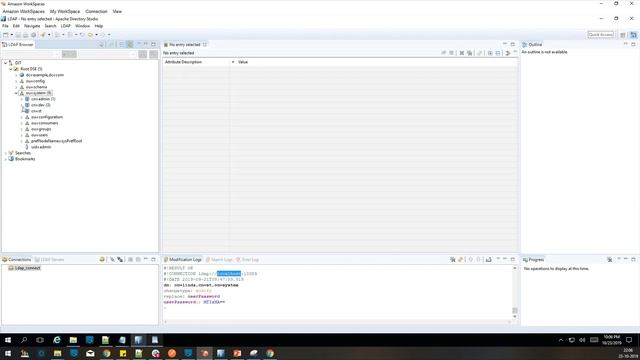The height and width of the screenshot is (360, 640).
Task: Click the Save icon in the main toolbar
Action: [18, 35]
